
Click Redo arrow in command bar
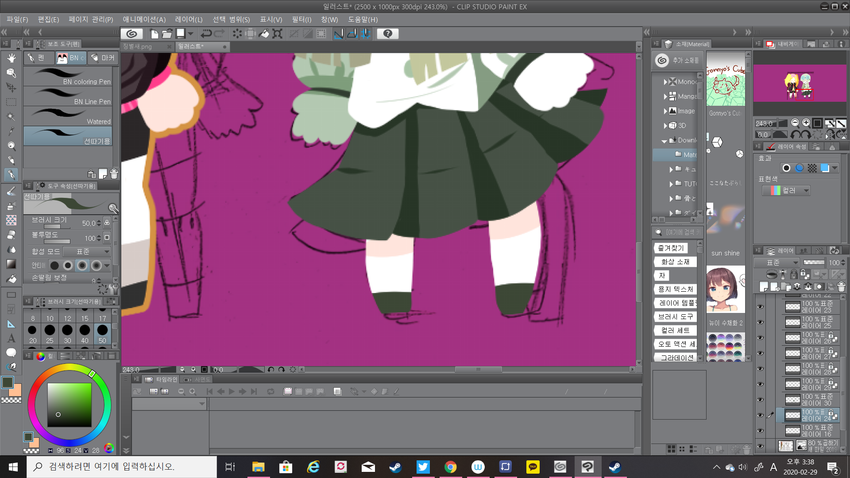coord(219,34)
